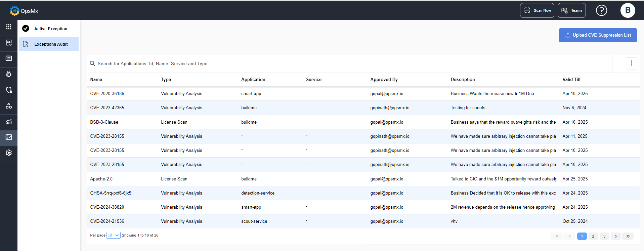Open the user profile avatar B
This screenshot has width=644, height=251.
[628, 10]
